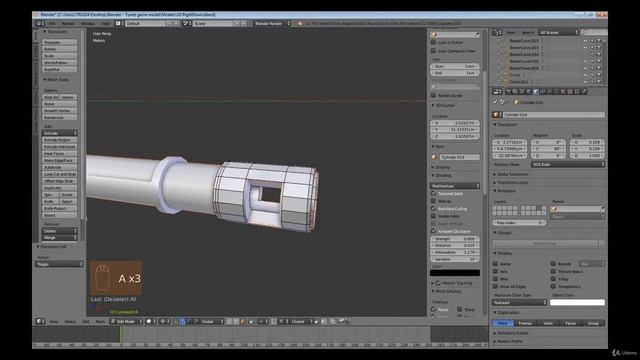Image resolution: width=640 pixels, height=360 pixels.
Task: Click the black shading color swatch
Action: (455, 273)
